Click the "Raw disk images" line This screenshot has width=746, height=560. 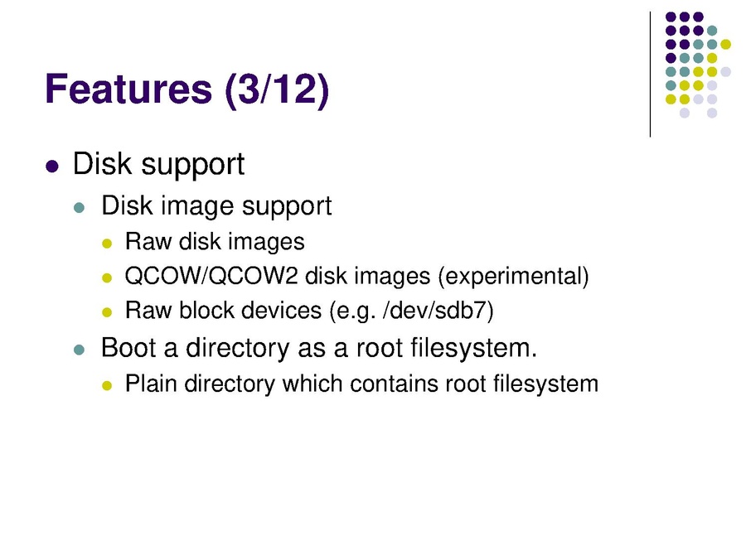tap(214, 242)
